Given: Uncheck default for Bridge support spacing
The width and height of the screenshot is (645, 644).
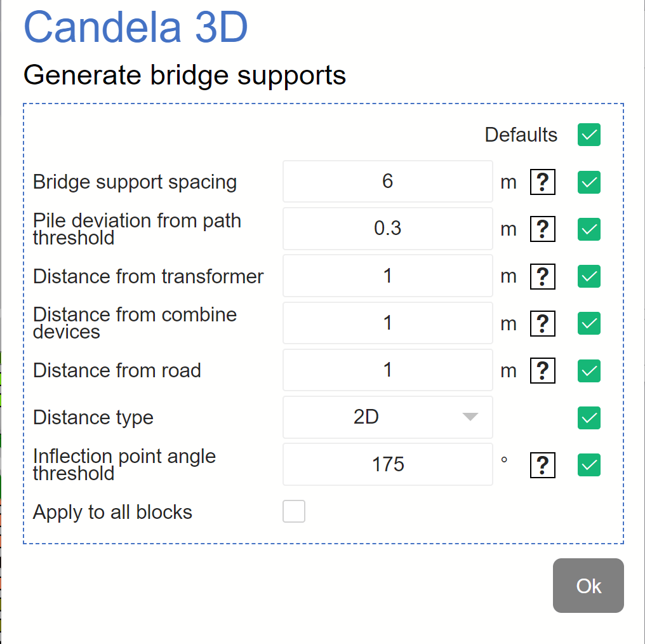Looking at the screenshot, I should coord(588,182).
